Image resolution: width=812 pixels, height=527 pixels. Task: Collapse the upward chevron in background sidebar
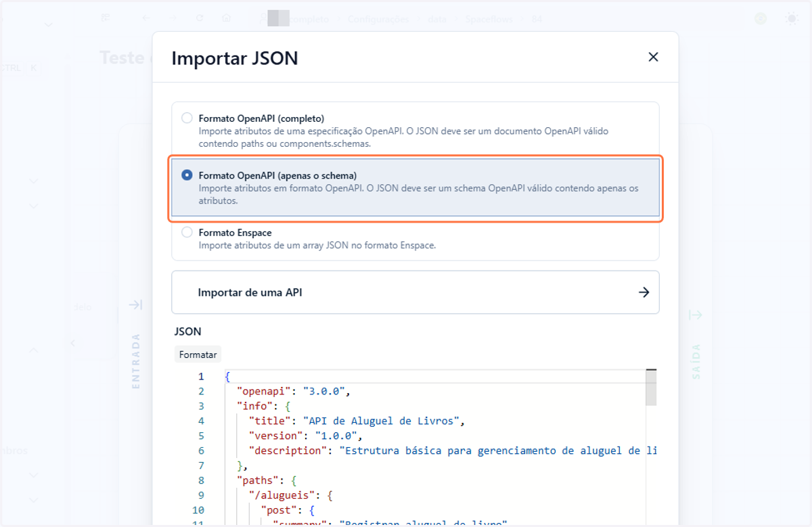(x=34, y=350)
